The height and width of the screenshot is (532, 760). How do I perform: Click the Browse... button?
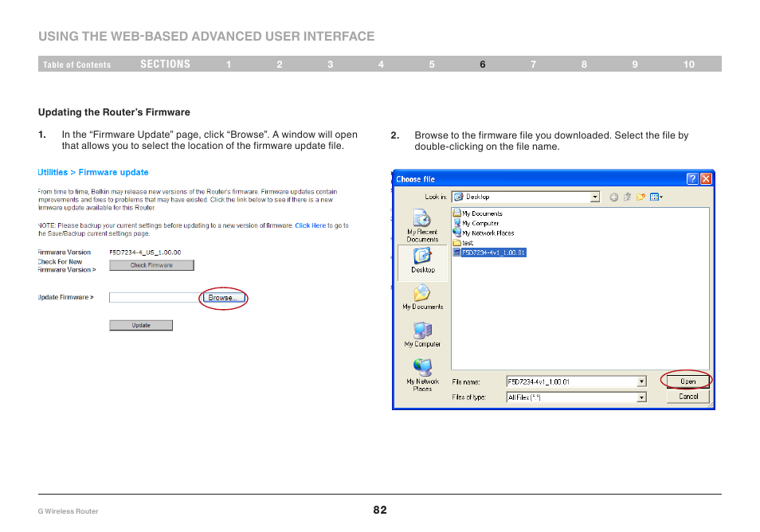click(x=223, y=298)
